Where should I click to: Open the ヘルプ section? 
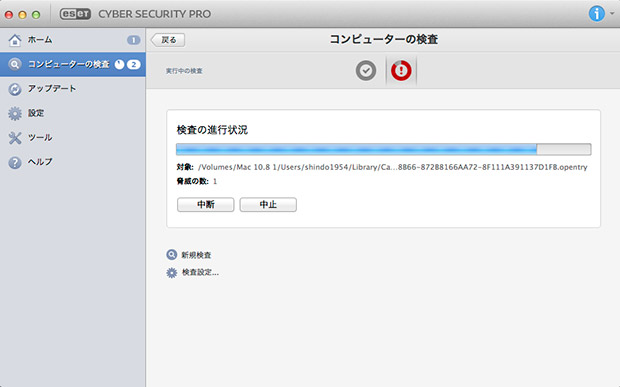click(x=73, y=162)
